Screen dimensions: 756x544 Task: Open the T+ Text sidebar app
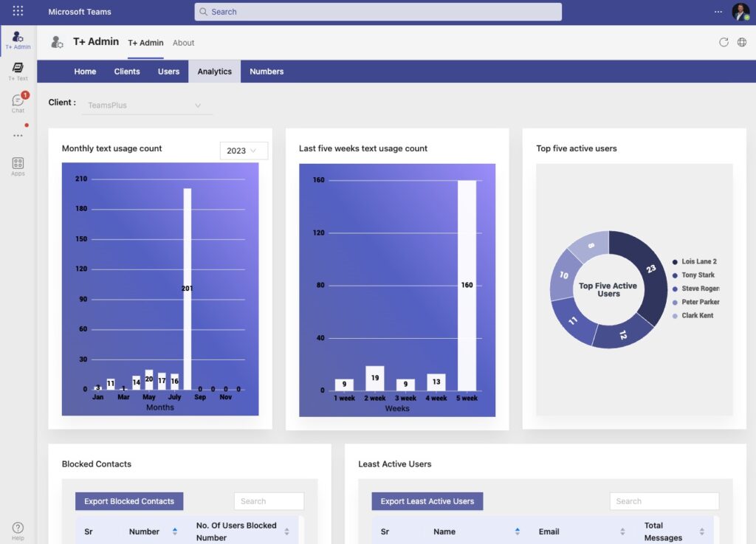pos(18,71)
